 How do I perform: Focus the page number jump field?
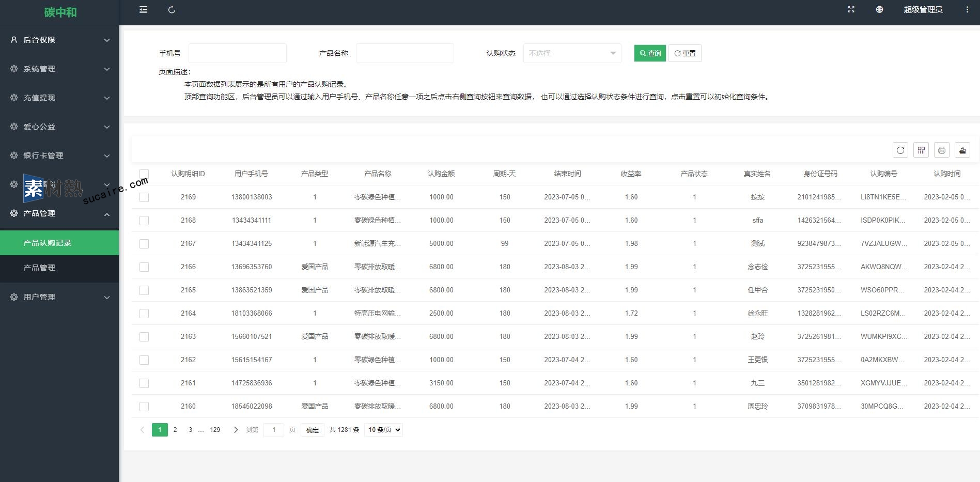pyautogui.click(x=274, y=430)
